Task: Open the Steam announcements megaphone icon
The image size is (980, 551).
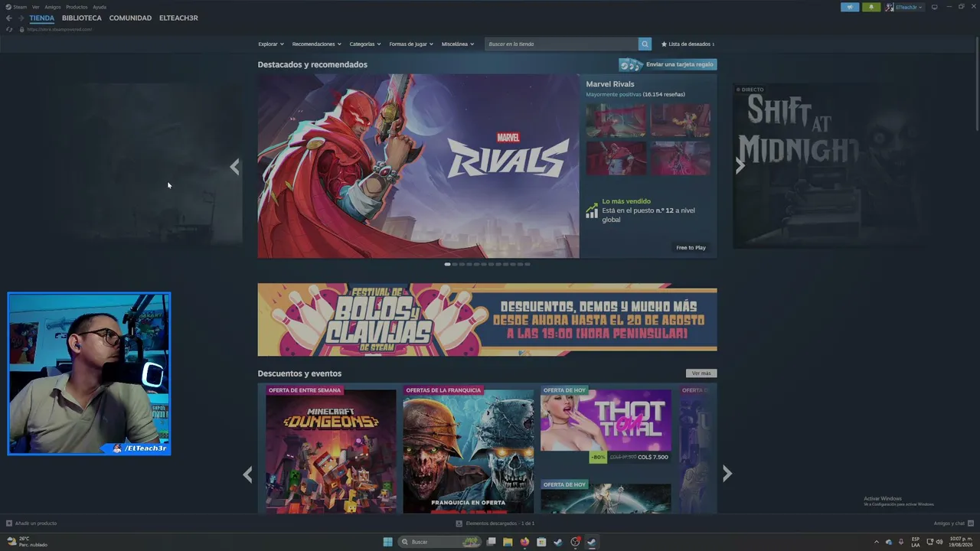Action: (x=850, y=7)
